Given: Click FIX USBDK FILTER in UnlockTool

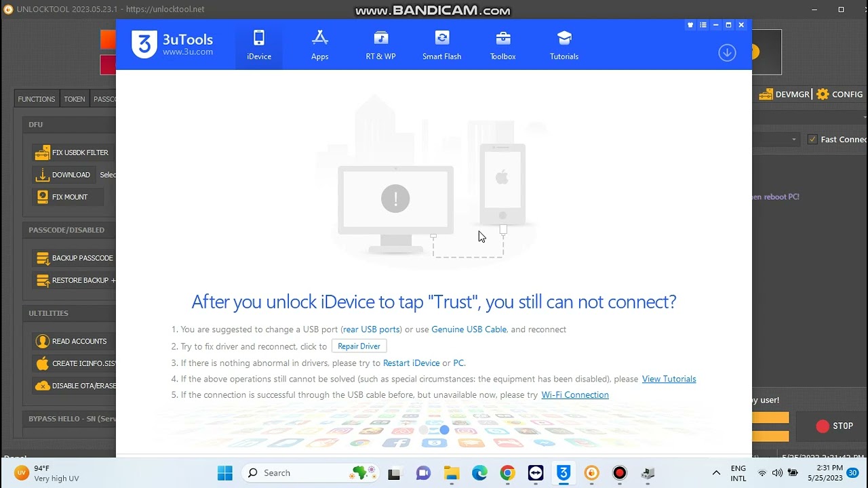Looking at the screenshot, I should pos(72,152).
